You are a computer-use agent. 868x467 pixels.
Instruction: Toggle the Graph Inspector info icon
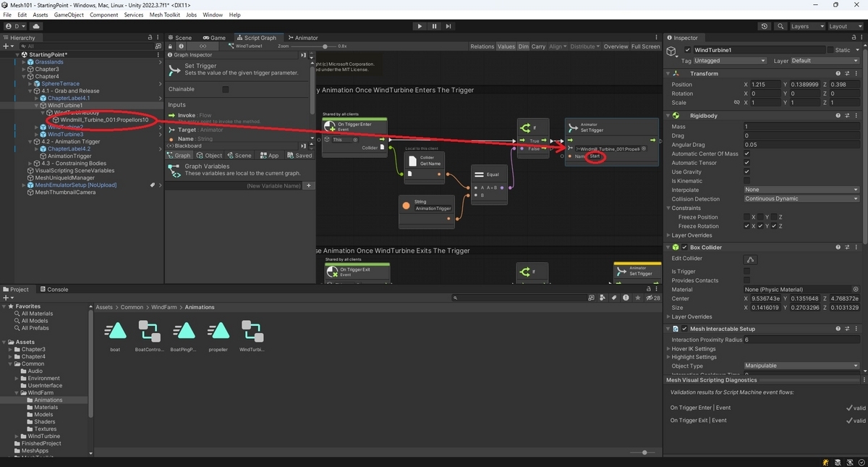(x=182, y=46)
